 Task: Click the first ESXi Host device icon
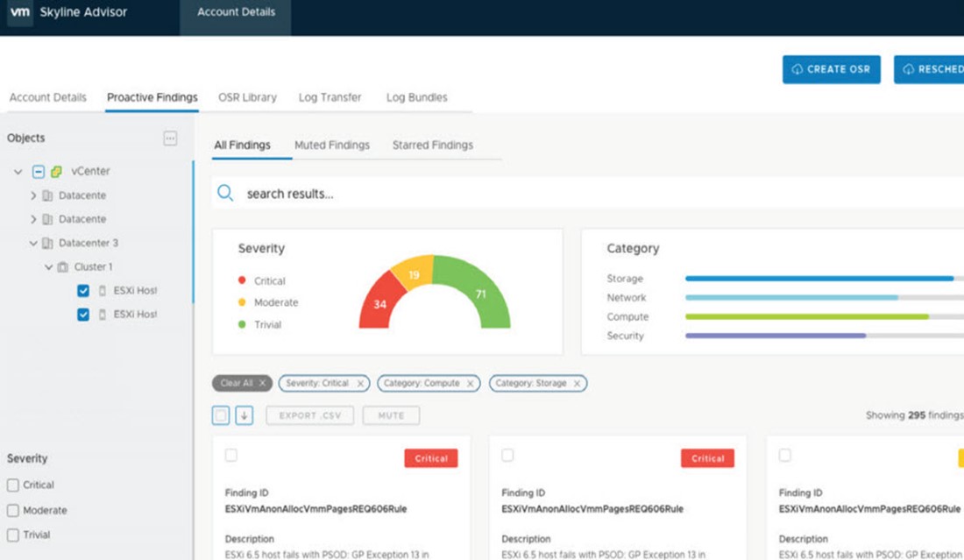coord(102,291)
